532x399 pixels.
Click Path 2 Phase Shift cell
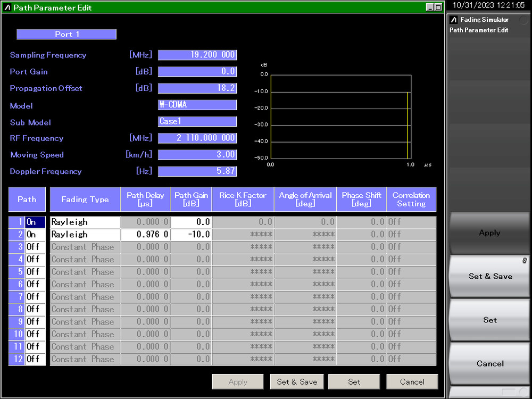pyautogui.click(x=361, y=235)
